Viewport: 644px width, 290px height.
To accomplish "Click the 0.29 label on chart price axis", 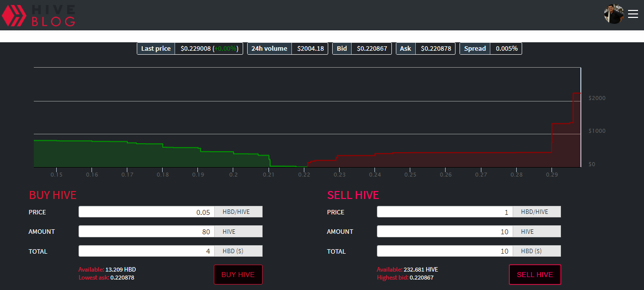I will 552,175.
